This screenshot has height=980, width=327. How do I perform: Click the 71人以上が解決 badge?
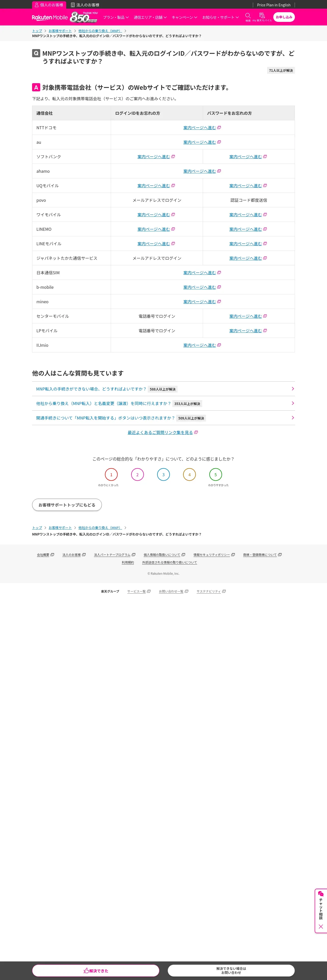pos(281,70)
